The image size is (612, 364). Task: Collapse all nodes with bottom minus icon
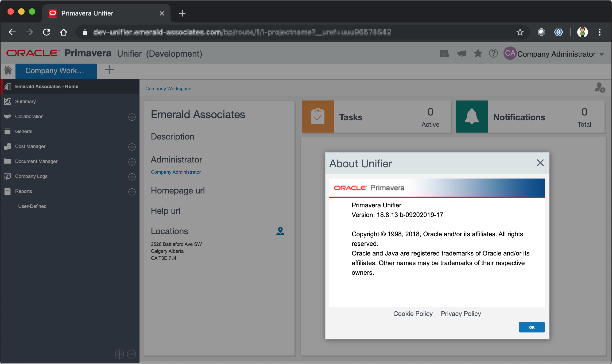tap(131, 354)
